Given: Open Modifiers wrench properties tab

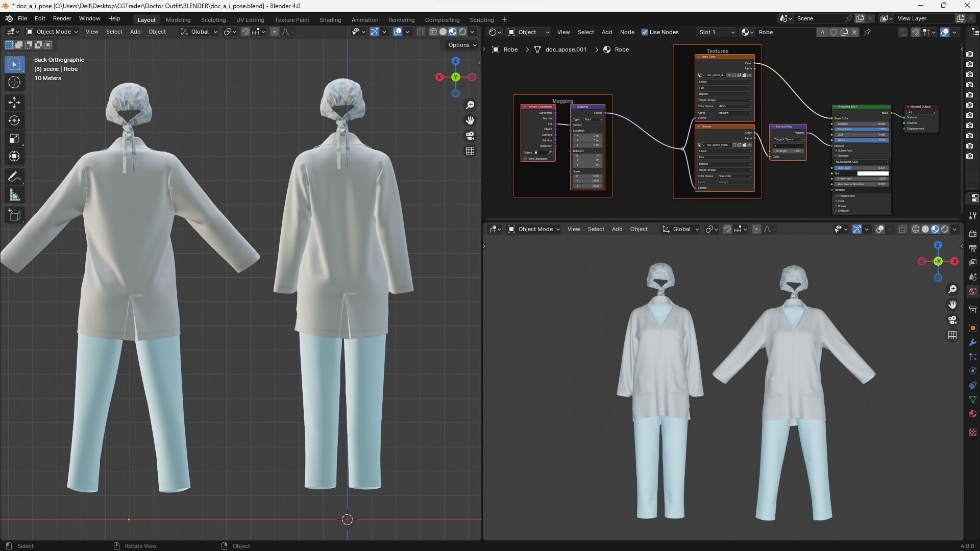Looking at the screenshot, I should pos(972,342).
